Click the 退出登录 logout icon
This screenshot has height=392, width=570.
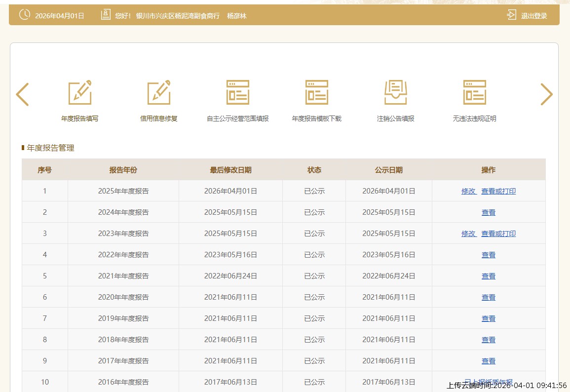coord(511,15)
